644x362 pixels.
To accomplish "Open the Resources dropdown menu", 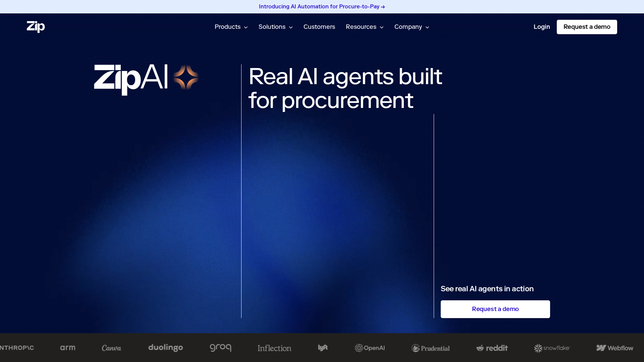I will click(x=365, y=27).
